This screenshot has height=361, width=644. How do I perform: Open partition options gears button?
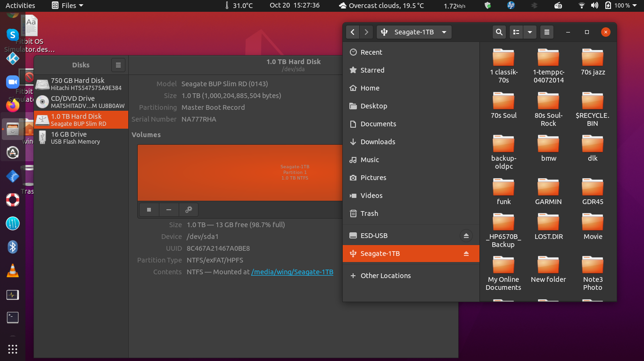(x=189, y=210)
